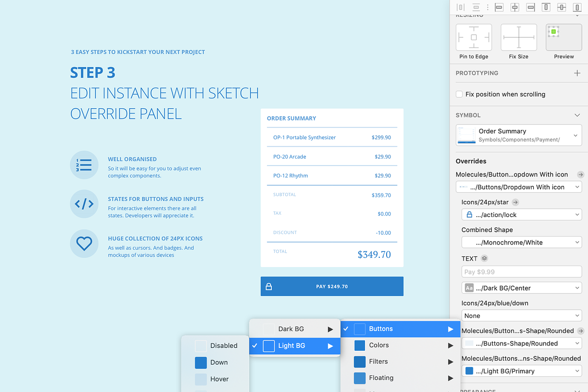Align layers to right edge

tap(530, 7)
